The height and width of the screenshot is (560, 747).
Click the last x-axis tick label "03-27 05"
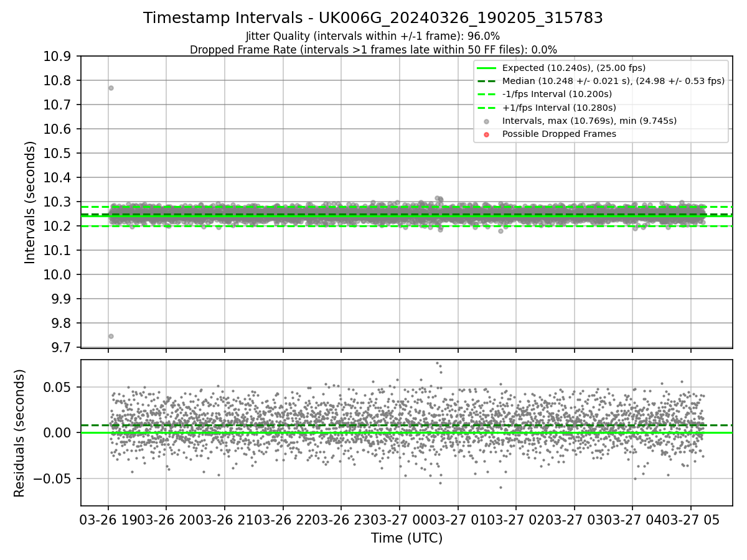[691, 520]
